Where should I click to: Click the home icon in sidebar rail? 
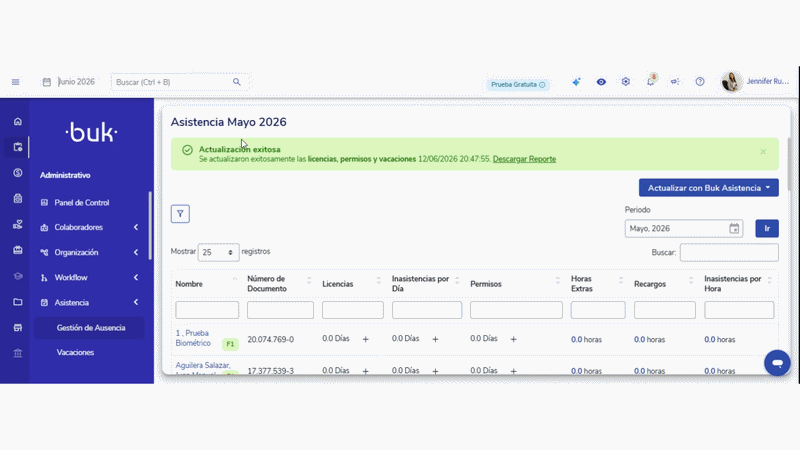click(x=18, y=121)
